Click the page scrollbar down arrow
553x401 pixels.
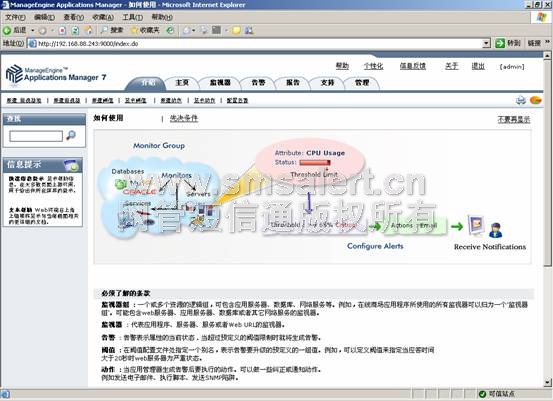(547, 383)
